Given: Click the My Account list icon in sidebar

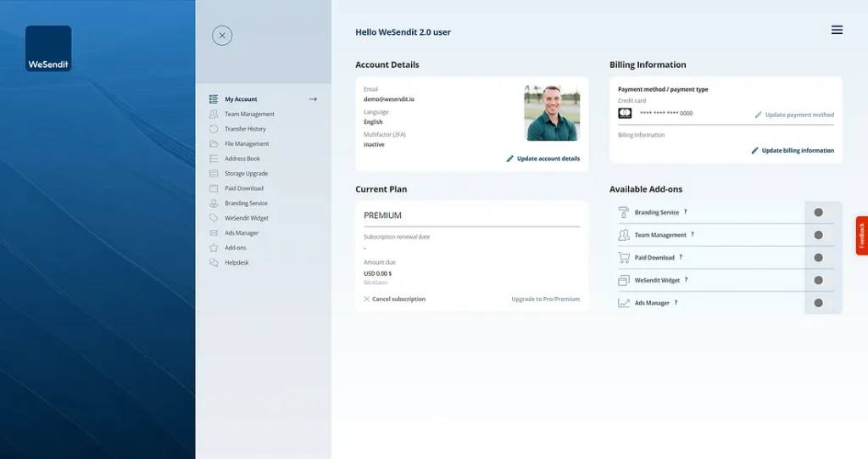Looking at the screenshot, I should 214,99.
